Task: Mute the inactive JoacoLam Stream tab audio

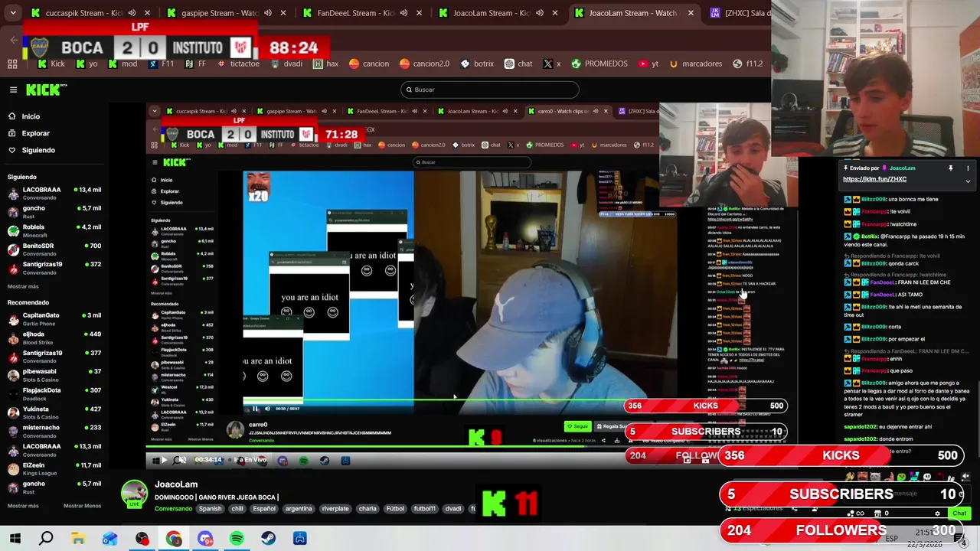Action: point(540,13)
